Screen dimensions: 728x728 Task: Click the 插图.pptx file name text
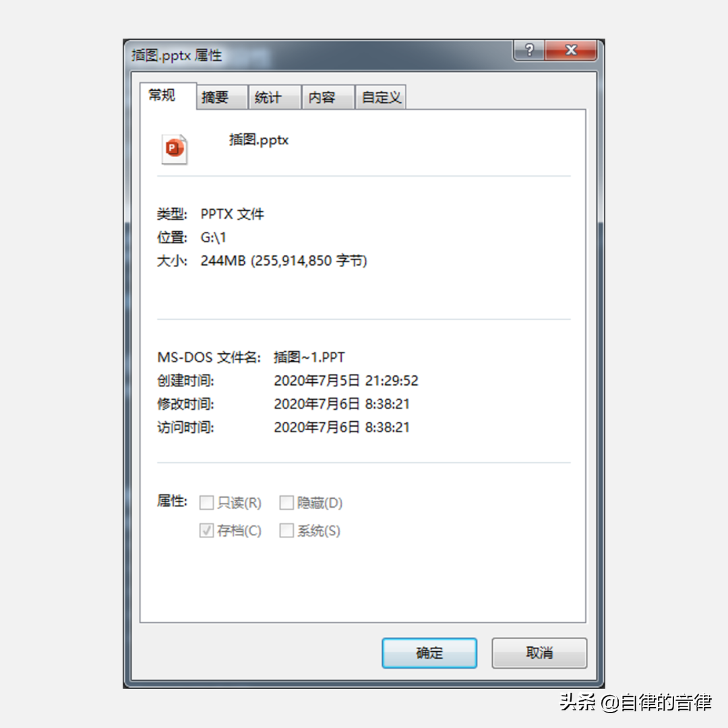point(259,140)
